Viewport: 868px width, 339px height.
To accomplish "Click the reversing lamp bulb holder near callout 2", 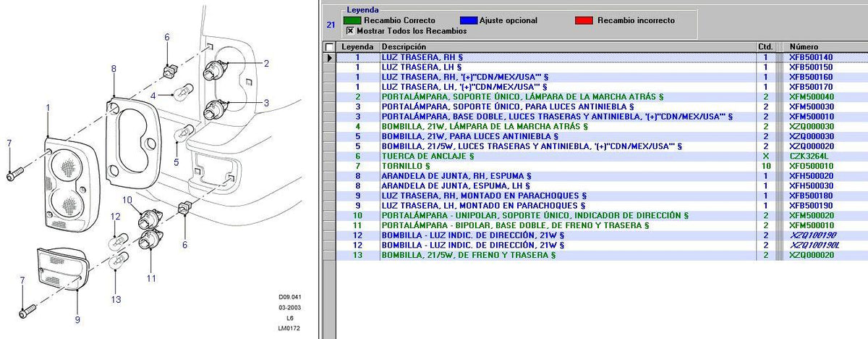I will [214, 70].
